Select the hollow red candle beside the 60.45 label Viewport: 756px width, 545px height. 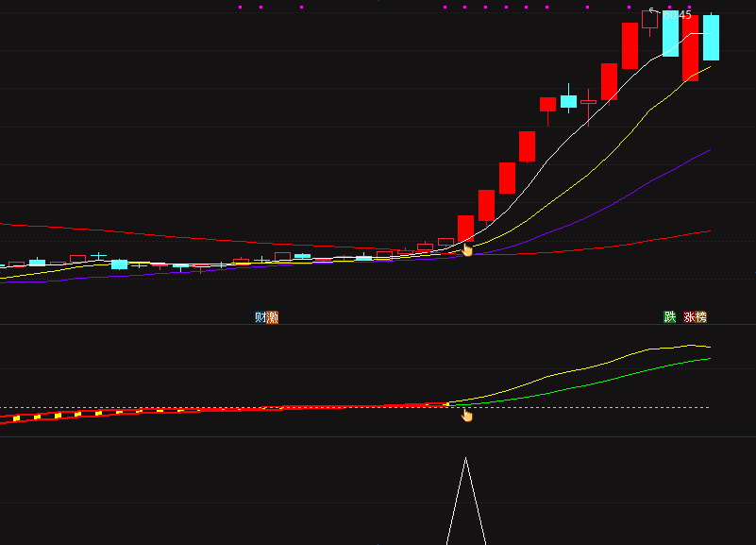(650, 20)
